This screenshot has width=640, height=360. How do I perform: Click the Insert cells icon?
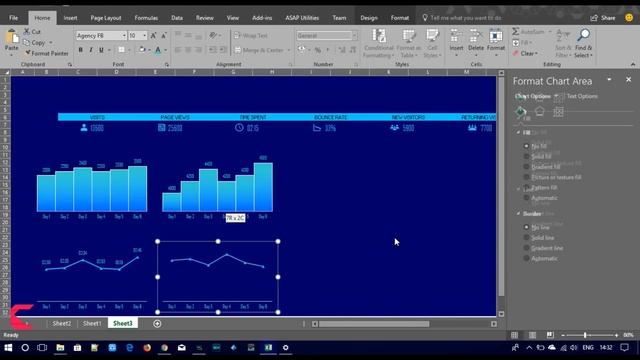click(456, 37)
